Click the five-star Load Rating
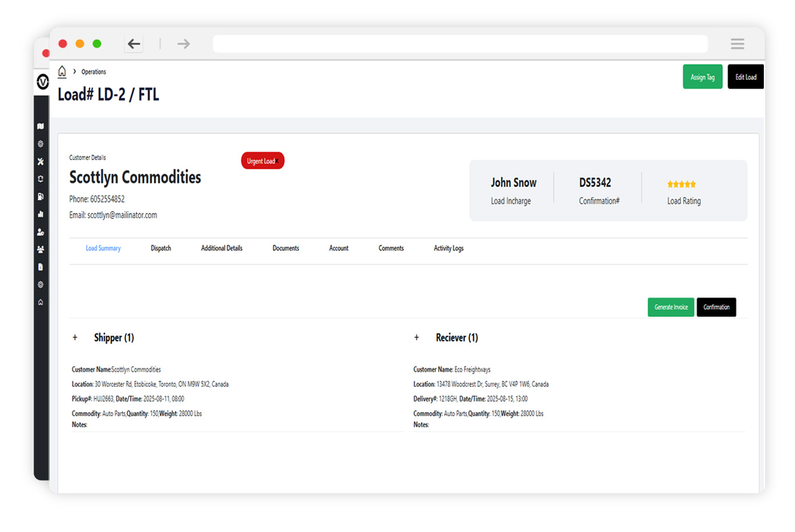 [681, 184]
